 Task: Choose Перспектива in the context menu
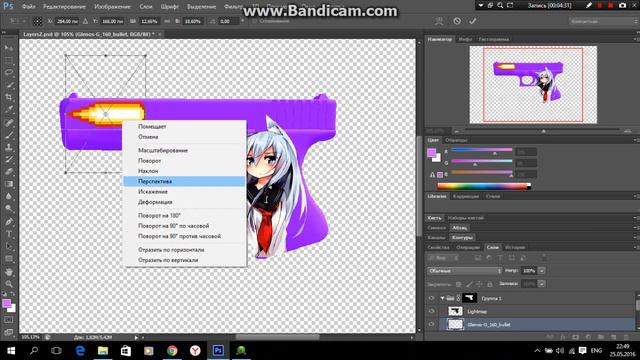pyautogui.click(x=184, y=181)
